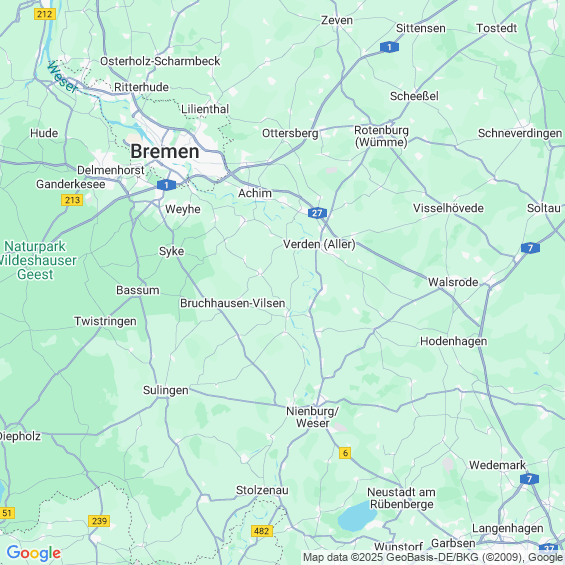Click the A1 highway shield near Sittensen
Viewport: 565px width, 565px height.
389,47
